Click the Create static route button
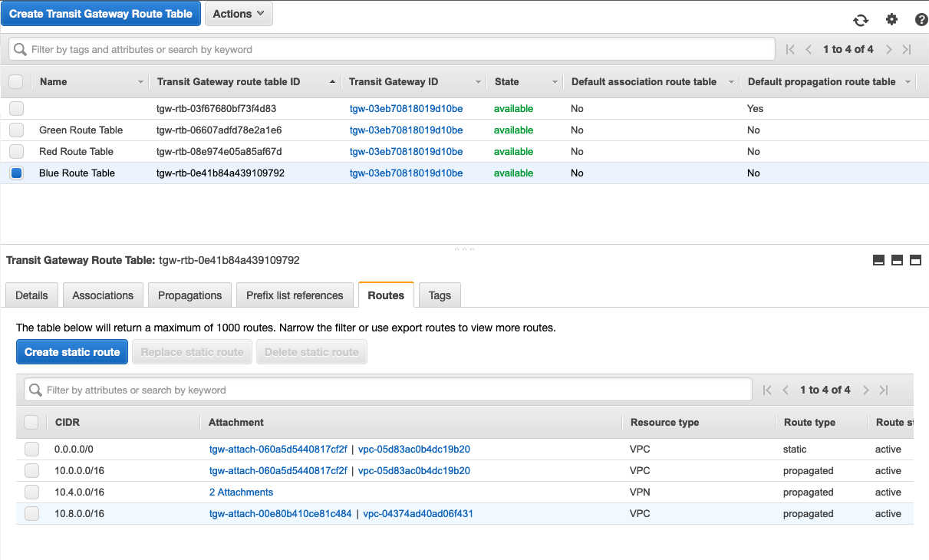This screenshot has height=560, width=929. (72, 352)
